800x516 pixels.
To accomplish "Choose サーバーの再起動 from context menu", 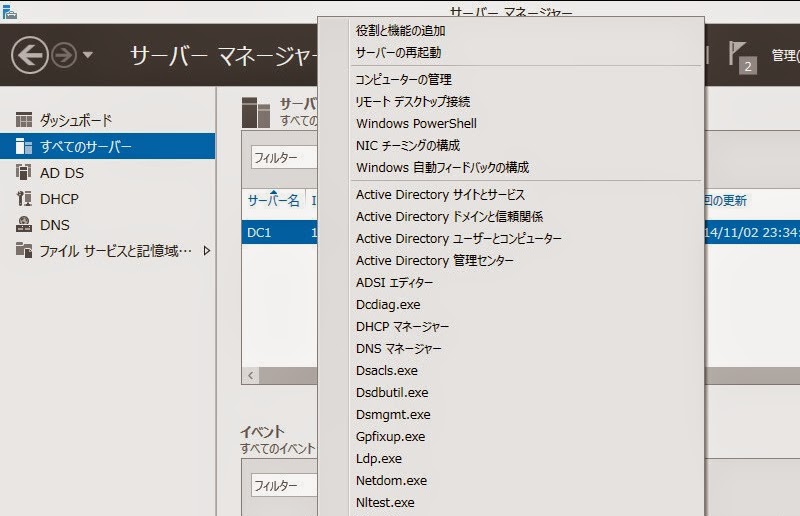I will (x=398, y=53).
